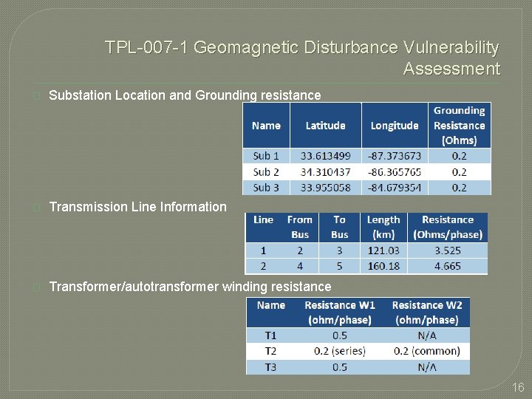The height and width of the screenshot is (399, 532).
Task: Select the heading 'Transformer/autotransformer winding resistance'
Action: point(190,287)
